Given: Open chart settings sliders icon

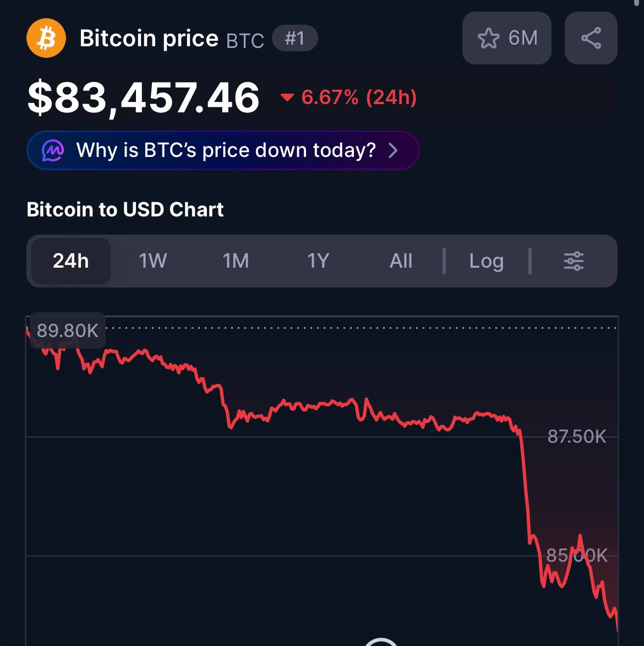Looking at the screenshot, I should point(574,261).
